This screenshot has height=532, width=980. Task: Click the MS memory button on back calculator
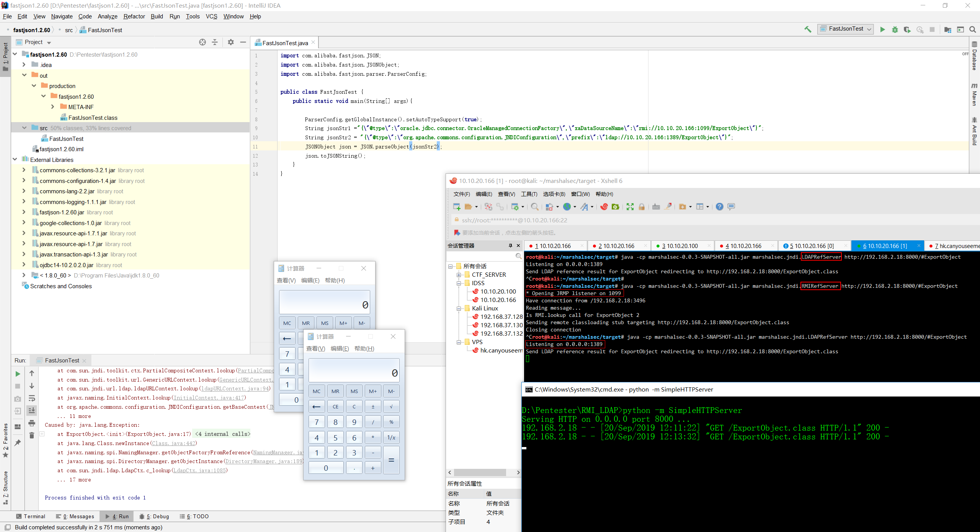tap(325, 323)
